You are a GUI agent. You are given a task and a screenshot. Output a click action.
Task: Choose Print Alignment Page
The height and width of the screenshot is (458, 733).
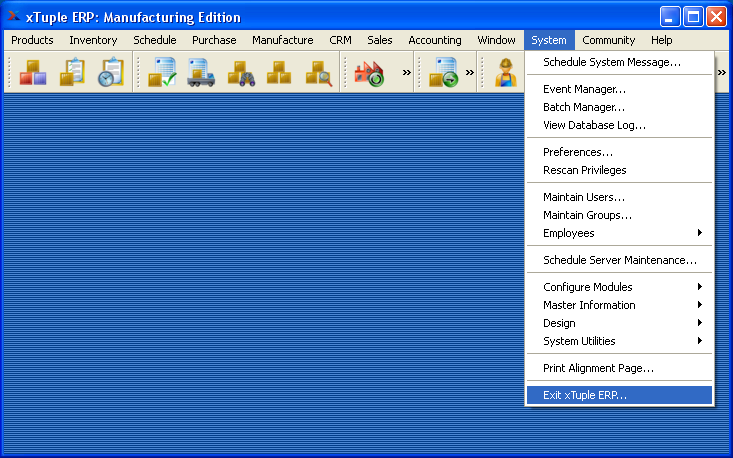619,368
